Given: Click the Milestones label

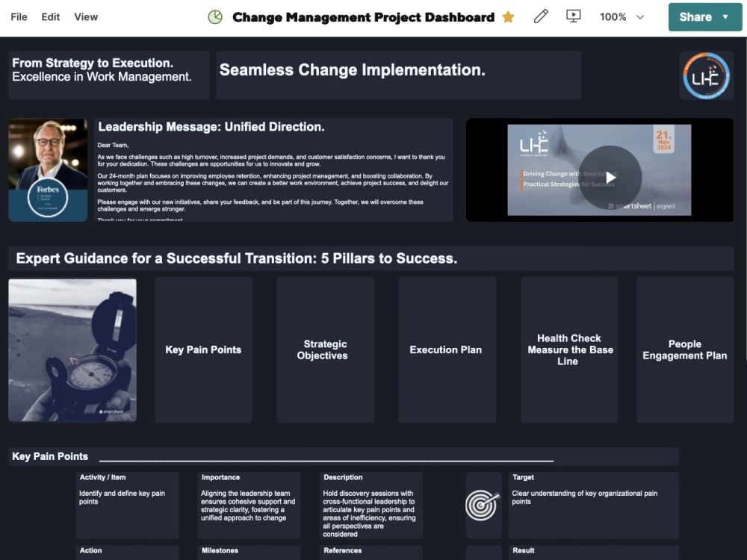Looking at the screenshot, I should [220, 550].
